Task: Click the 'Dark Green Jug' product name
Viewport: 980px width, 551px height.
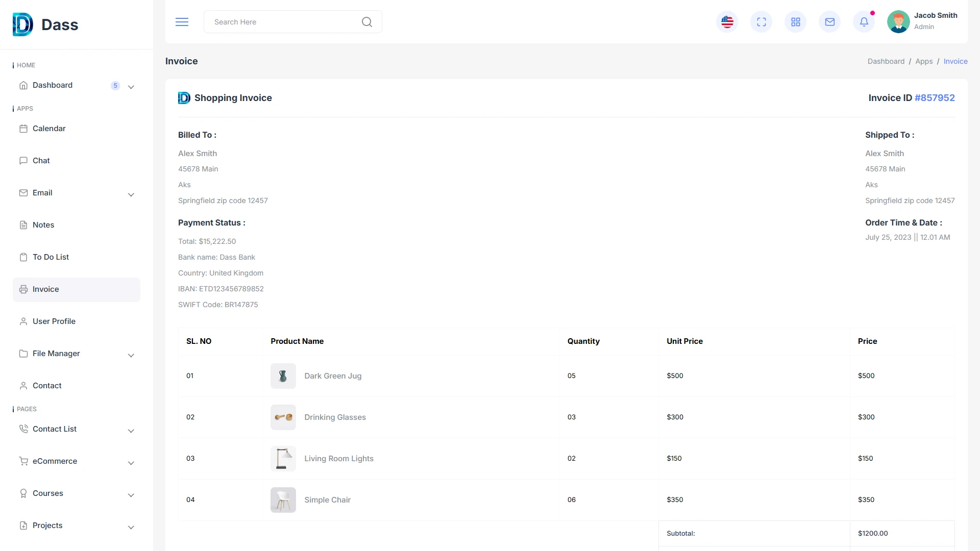Action: pyautogui.click(x=333, y=376)
